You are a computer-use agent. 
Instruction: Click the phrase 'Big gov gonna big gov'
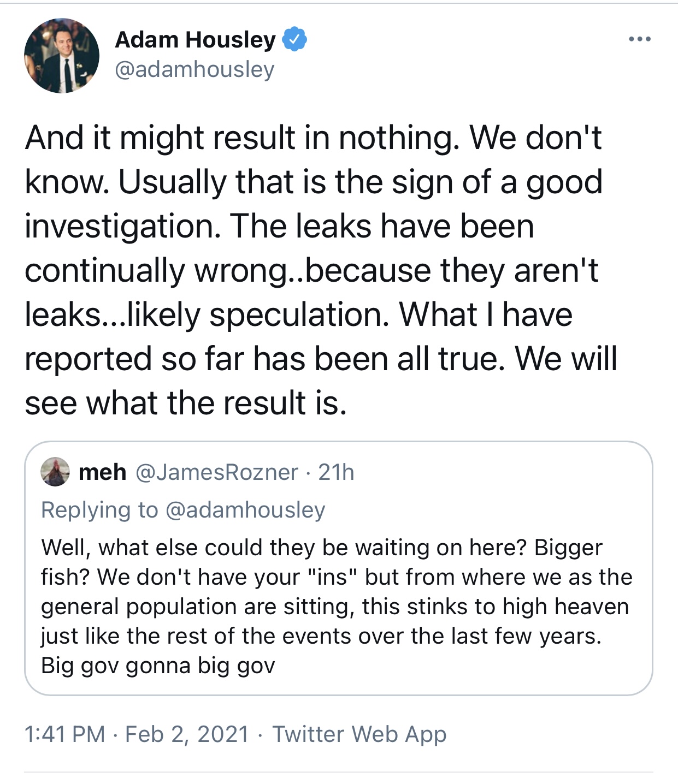click(x=158, y=666)
